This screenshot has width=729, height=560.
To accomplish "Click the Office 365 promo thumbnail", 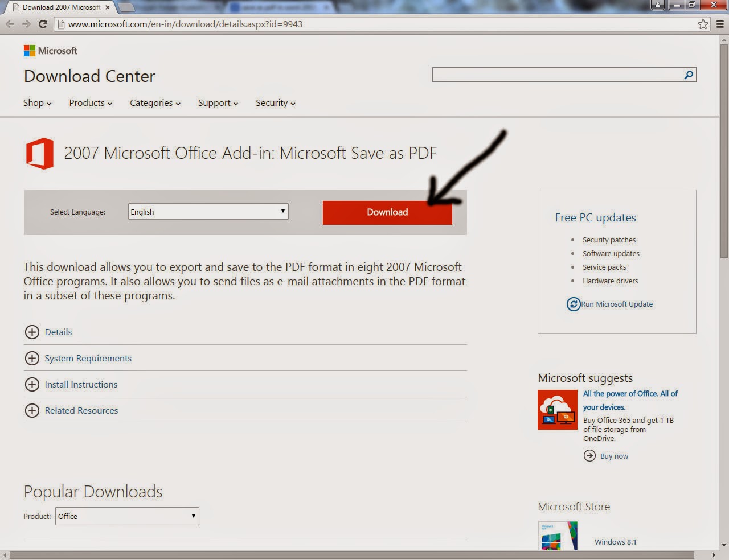I will click(x=558, y=410).
